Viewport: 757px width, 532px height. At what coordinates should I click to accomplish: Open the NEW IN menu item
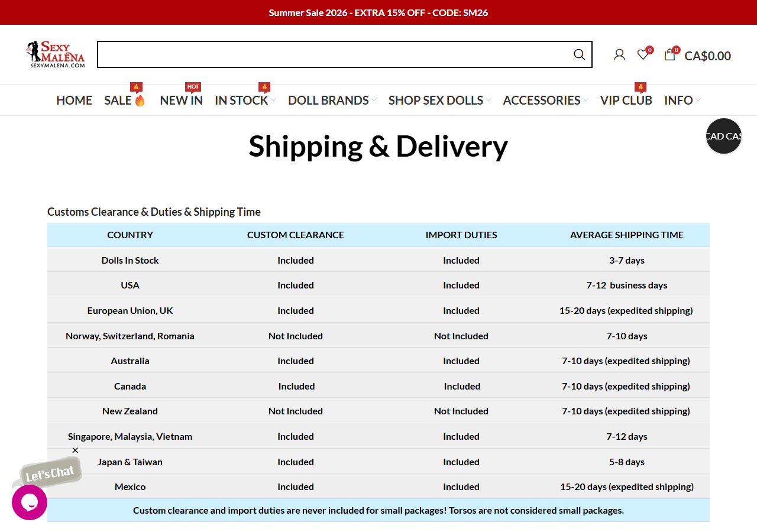pos(182,100)
